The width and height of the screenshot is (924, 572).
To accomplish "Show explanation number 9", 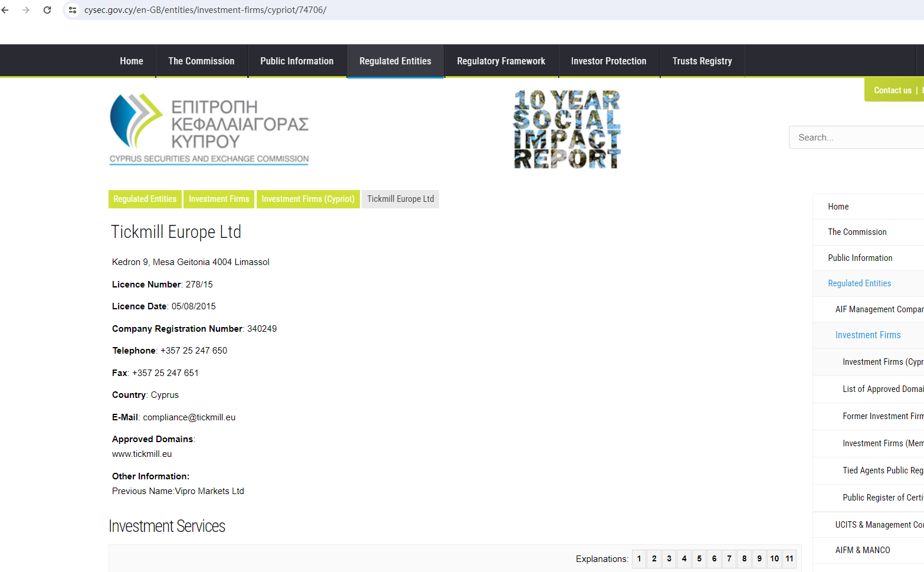I will [x=759, y=559].
